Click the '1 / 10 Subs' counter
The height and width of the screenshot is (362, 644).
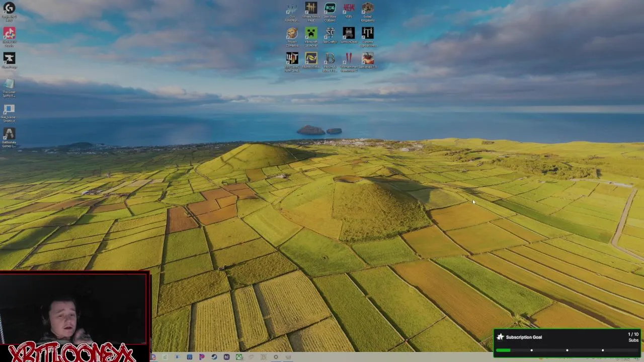point(633,337)
